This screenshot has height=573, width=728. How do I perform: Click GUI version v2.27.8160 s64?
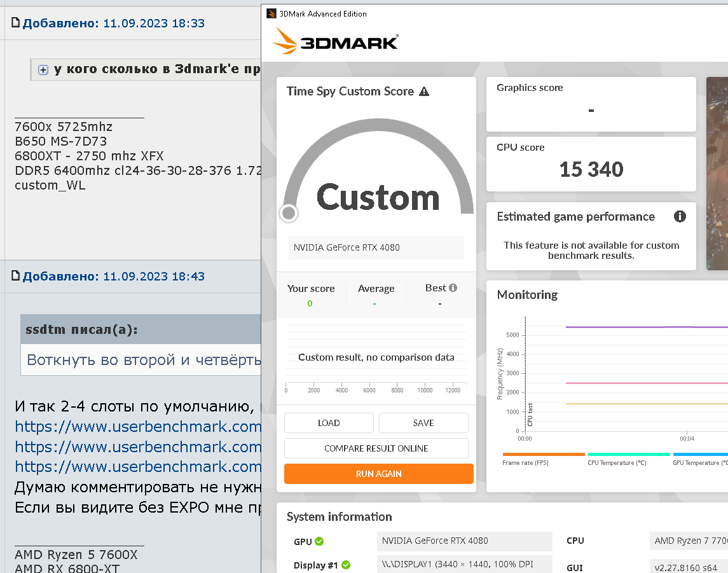click(689, 567)
